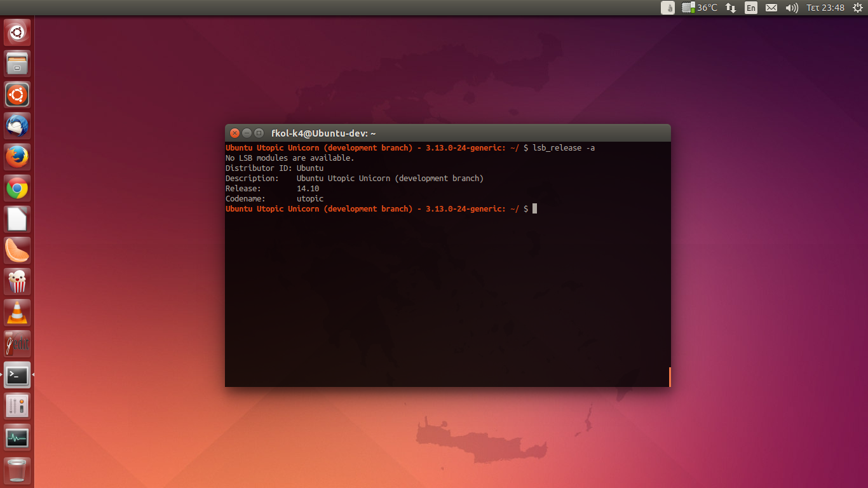This screenshot has height=488, width=868.
Task: Open the Ubuntu Dash home
Action: coord(17,32)
